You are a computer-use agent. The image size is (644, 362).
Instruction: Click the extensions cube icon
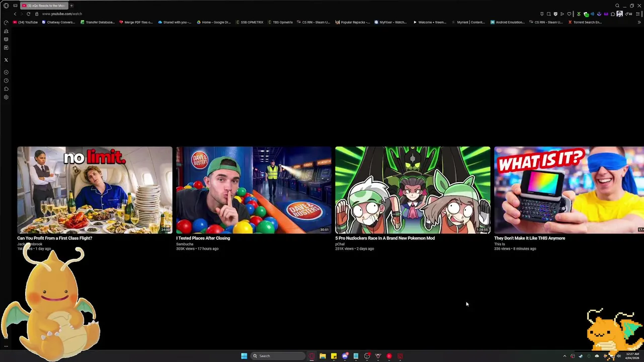[x=613, y=14]
